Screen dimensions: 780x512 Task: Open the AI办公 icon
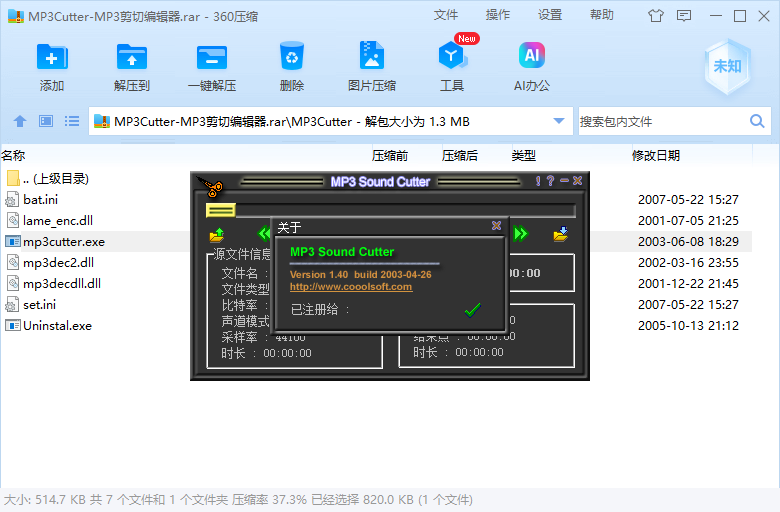tap(532, 55)
